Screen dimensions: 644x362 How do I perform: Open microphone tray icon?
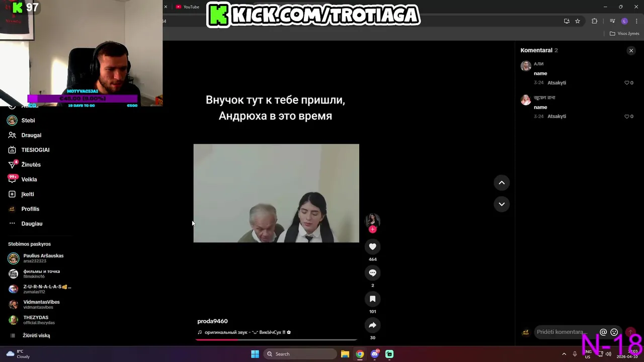pos(575,354)
